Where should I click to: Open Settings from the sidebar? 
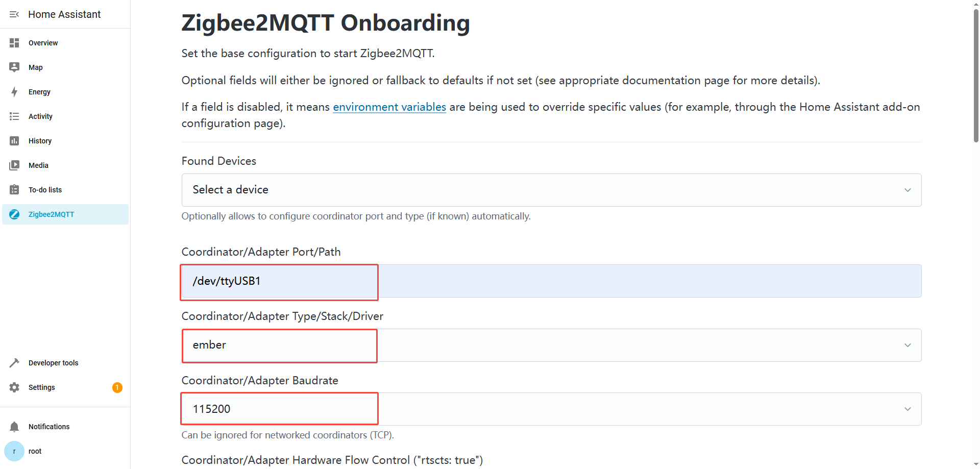42,387
